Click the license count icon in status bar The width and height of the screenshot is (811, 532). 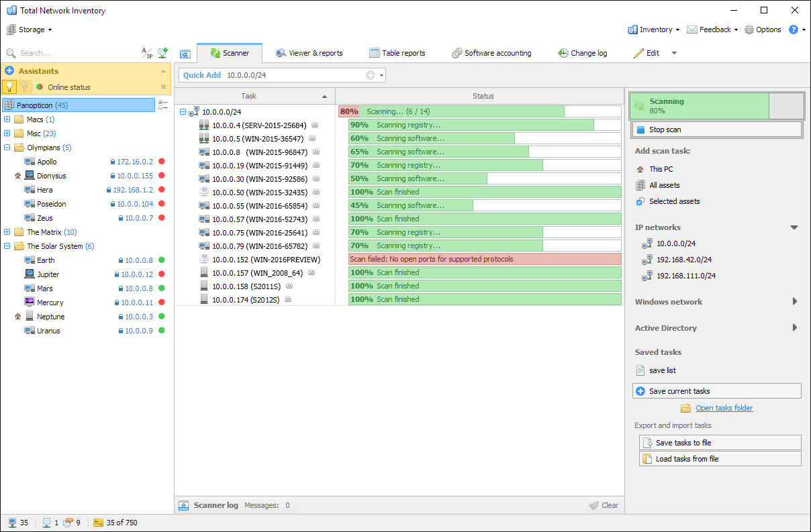(x=98, y=522)
